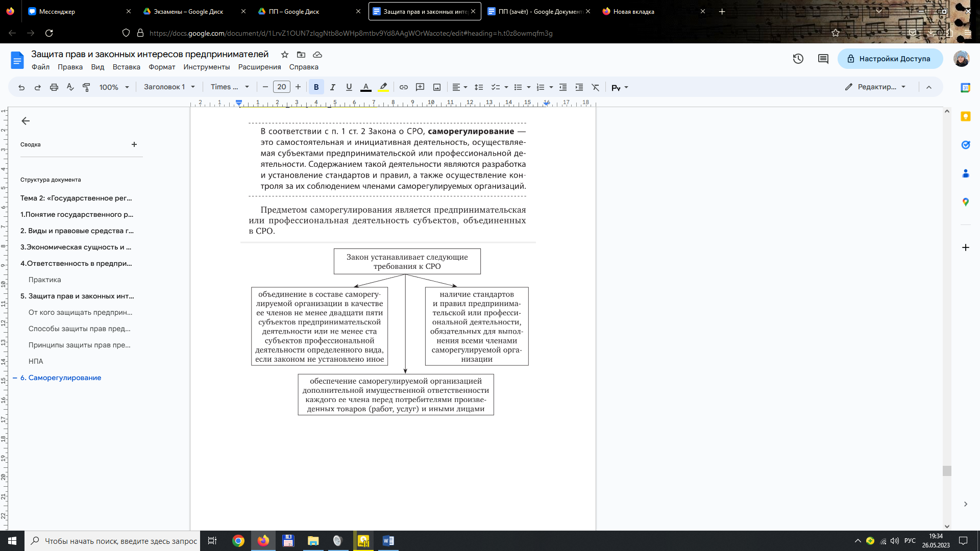Star the document
Screen dimensions: 980x551
coord(285,55)
